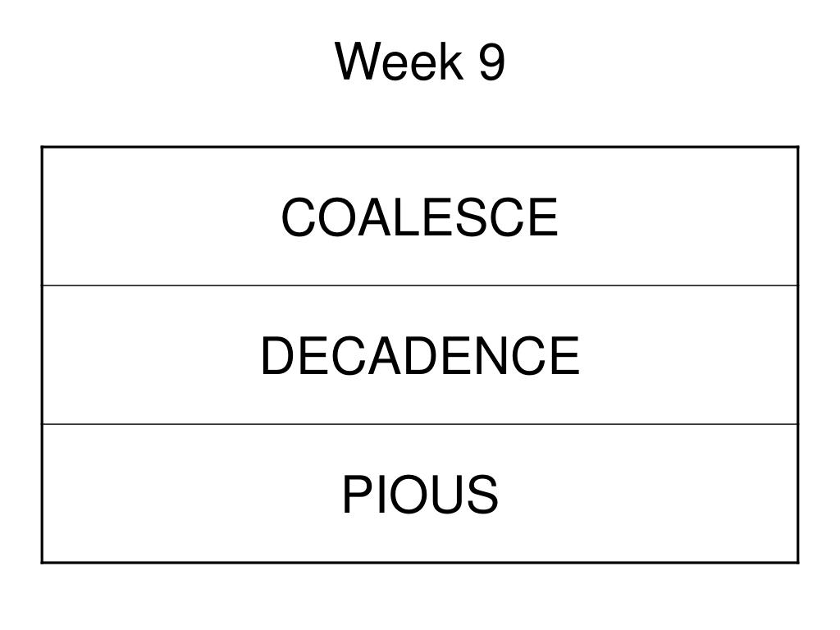Click the left border of the table

[42, 355]
